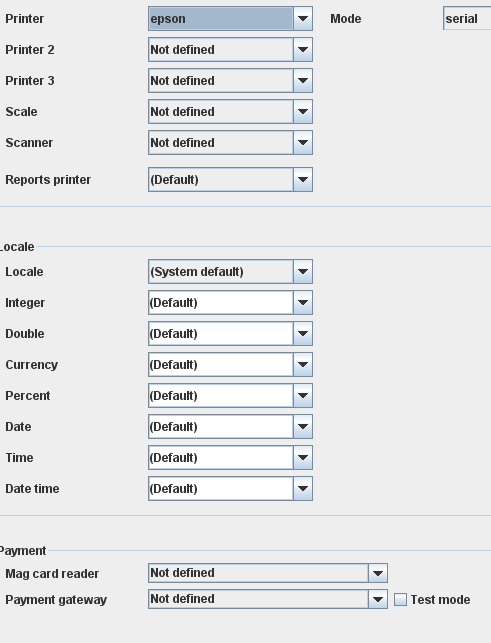Screen dimensions: 491x643
Task: Expand the Locale System default dropdown
Action: point(230,271)
